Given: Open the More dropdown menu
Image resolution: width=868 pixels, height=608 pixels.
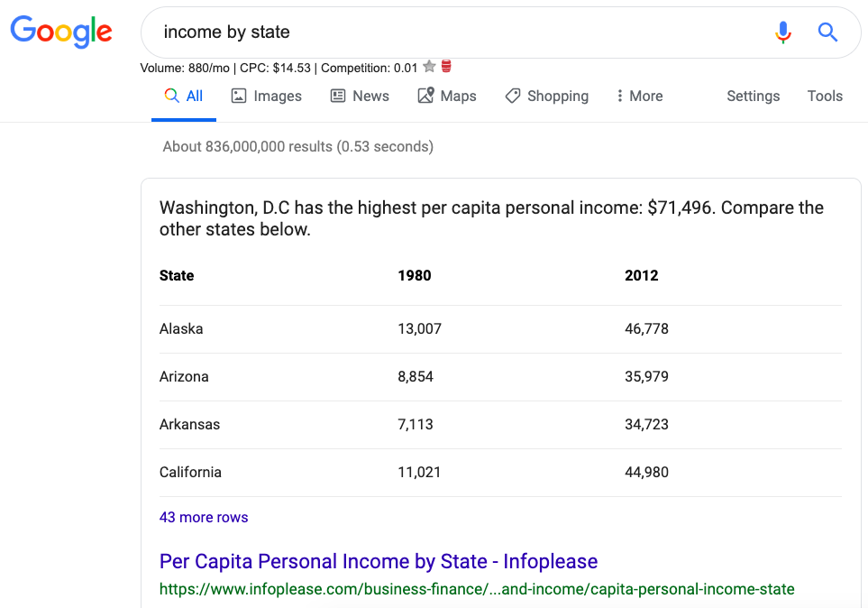Looking at the screenshot, I should (x=639, y=96).
